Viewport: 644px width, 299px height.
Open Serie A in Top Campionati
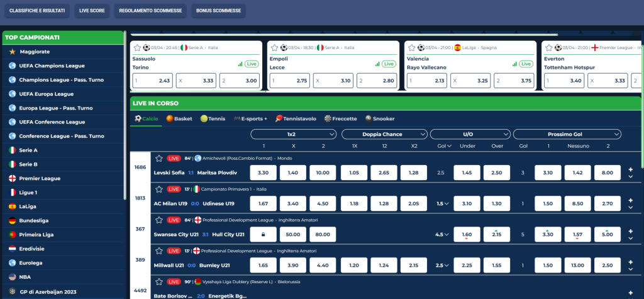[64, 150]
